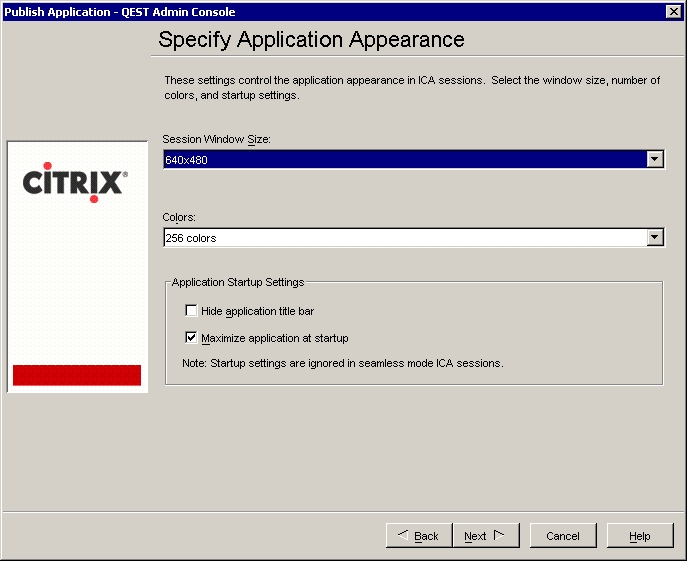
Task: Expand the Colors dropdown arrow
Action: [654, 238]
